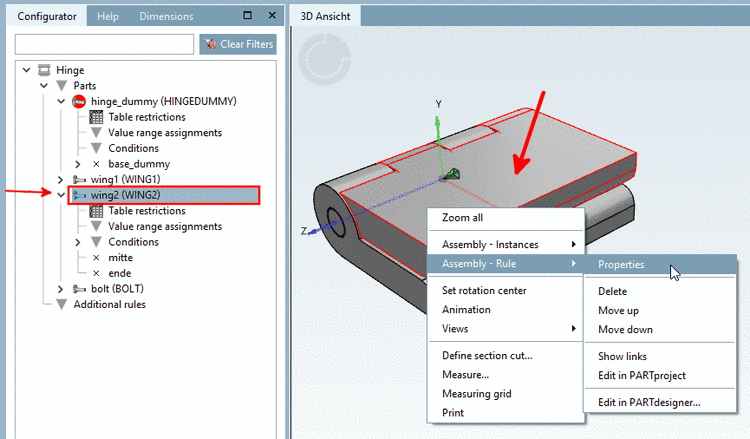Image resolution: width=750 pixels, height=439 pixels.
Task: Click the Clear Filters funnel icon
Action: click(210, 44)
